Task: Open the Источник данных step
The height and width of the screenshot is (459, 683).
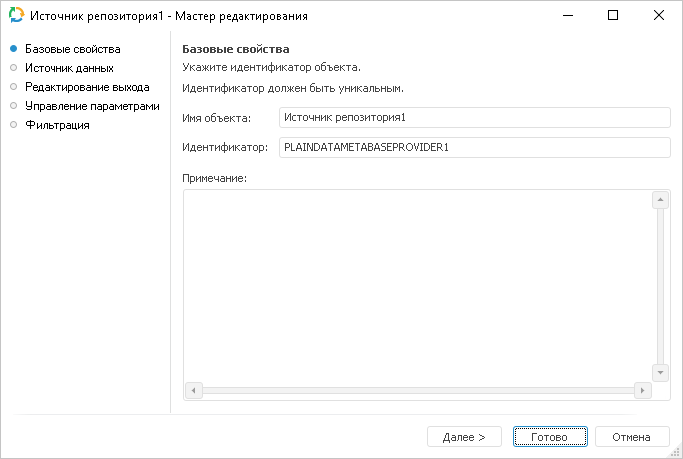Action: click(69, 68)
